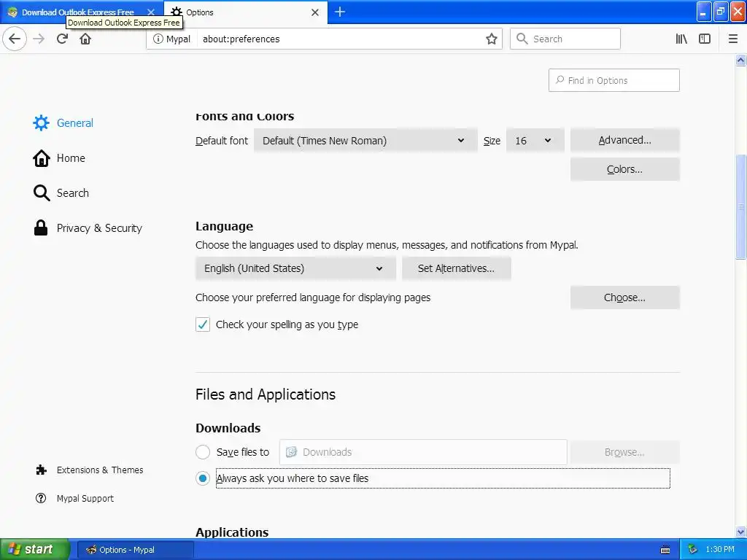Open Mypal Support link
Viewport: 747px width, 560px height.
(85, 499)
